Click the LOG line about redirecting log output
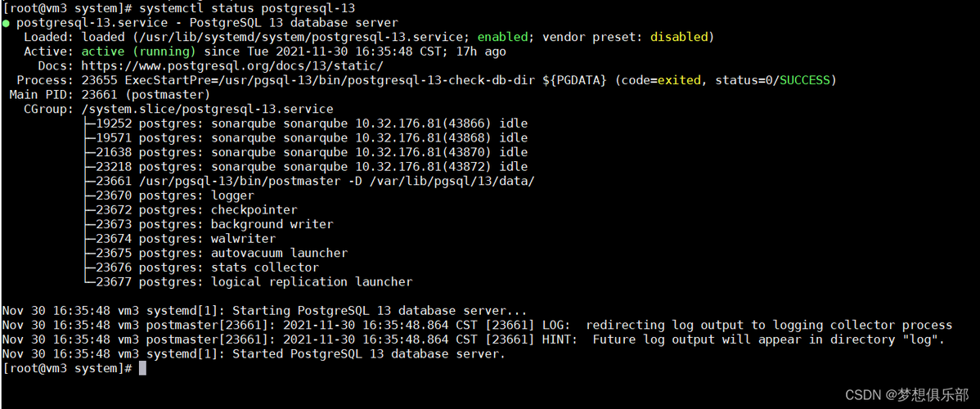This screenshot has width=980, height=409. point(477,326)
